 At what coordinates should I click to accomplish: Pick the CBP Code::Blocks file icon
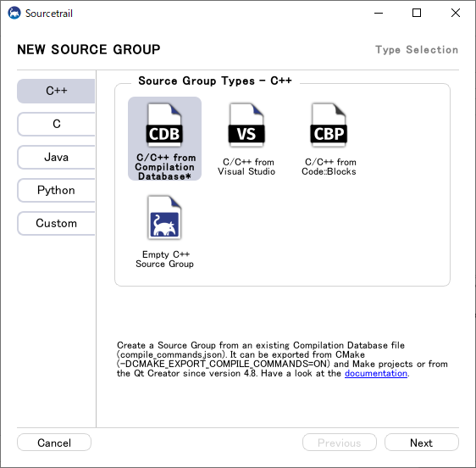[x=329, y=125]
